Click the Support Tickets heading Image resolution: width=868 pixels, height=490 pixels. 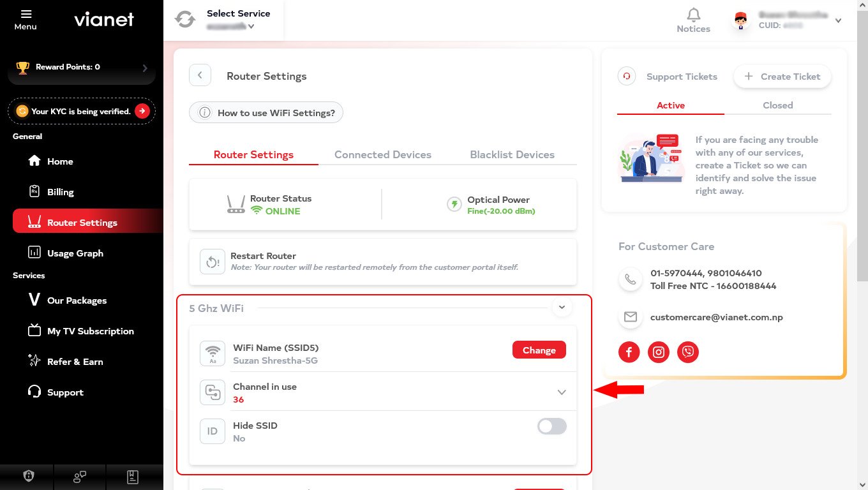pyautogui.click(x=682, y=77)
